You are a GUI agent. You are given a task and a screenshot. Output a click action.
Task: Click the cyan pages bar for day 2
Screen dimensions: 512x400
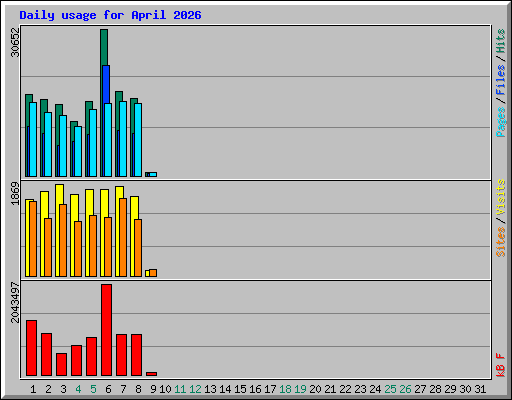pos(48,144)
